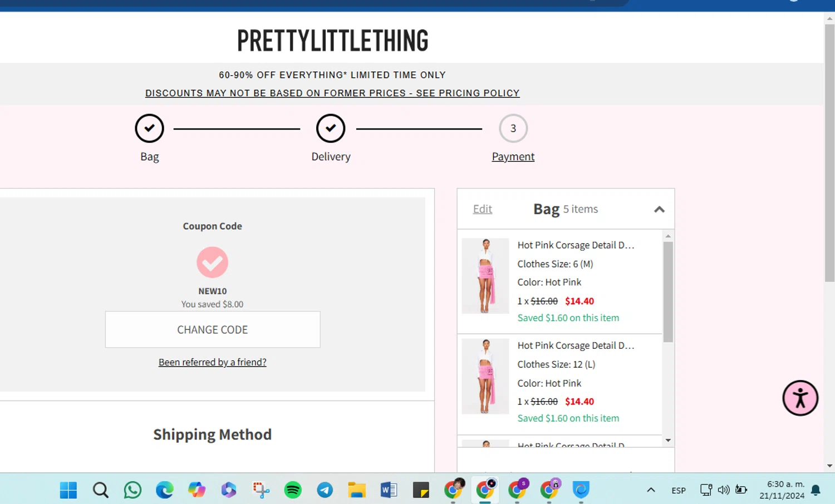The height and width of the screenshot is (504, 835).
Task: Click the bag list scroll up arrow
Action: pyautogui.click(x=668, y=236)
